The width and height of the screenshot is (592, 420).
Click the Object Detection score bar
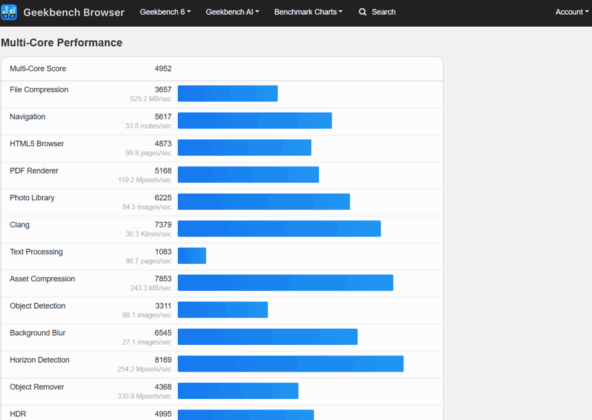pyautogui.click(x=223, y=310)
